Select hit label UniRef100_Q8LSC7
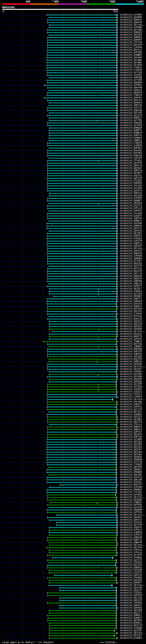This screenshot has width=146, height=644. 131,613
